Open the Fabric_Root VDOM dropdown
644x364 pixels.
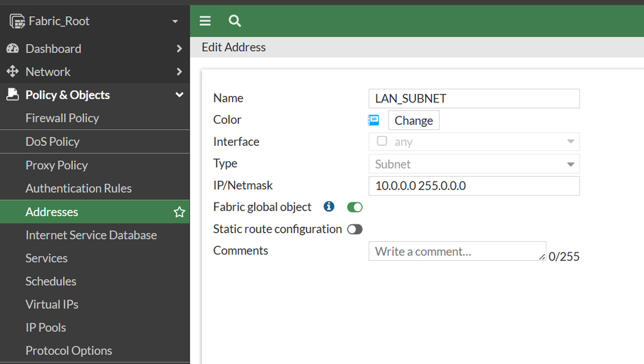[x=175, y=22]
